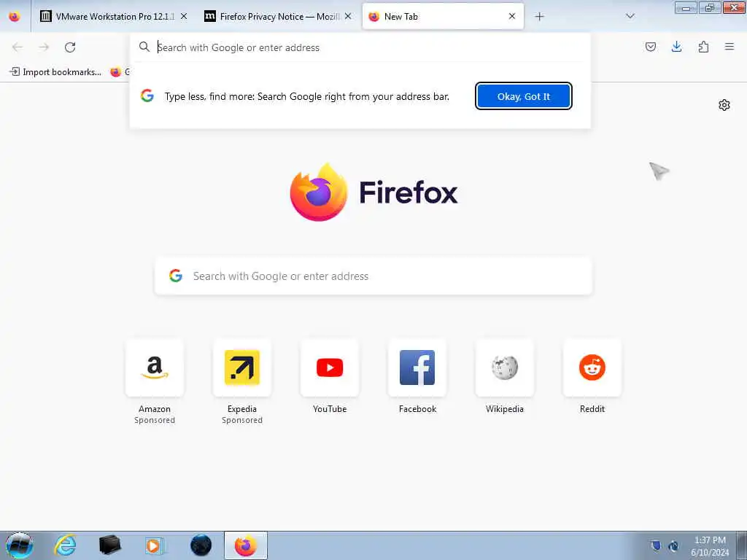The height and width of the screenshot is (560, 747).
Task: Open the black box app in taskbar
Action: point(110,545)
